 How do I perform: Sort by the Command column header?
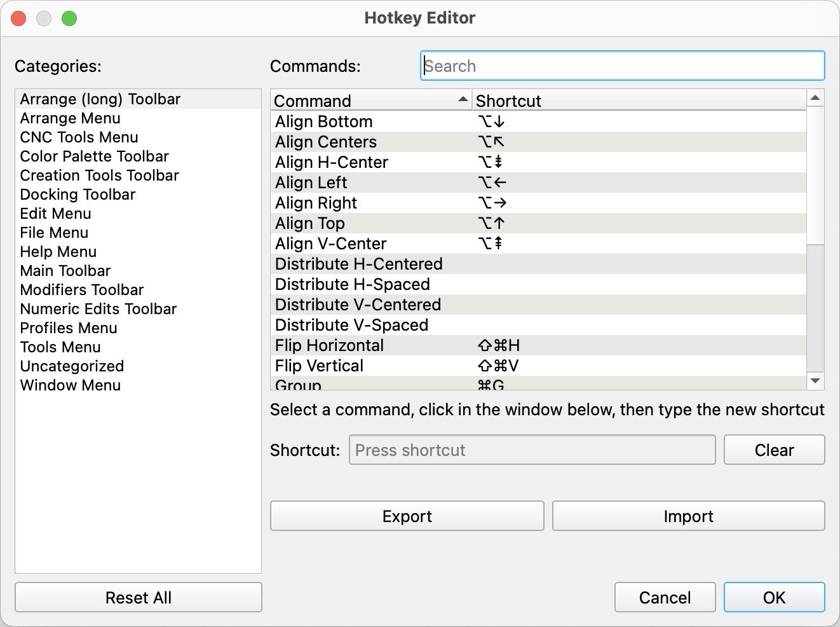point(370,101)
